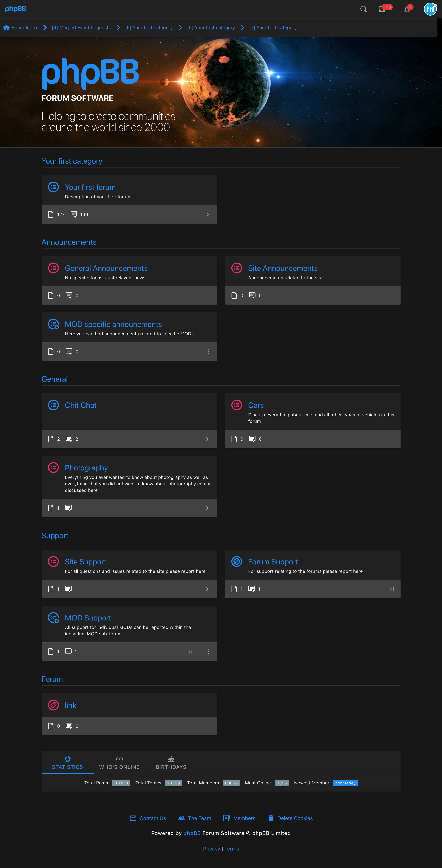Screen dimensions: 442x868
Task: Expand subforums menu of MOD Support
Action: [x=208, y=652]
